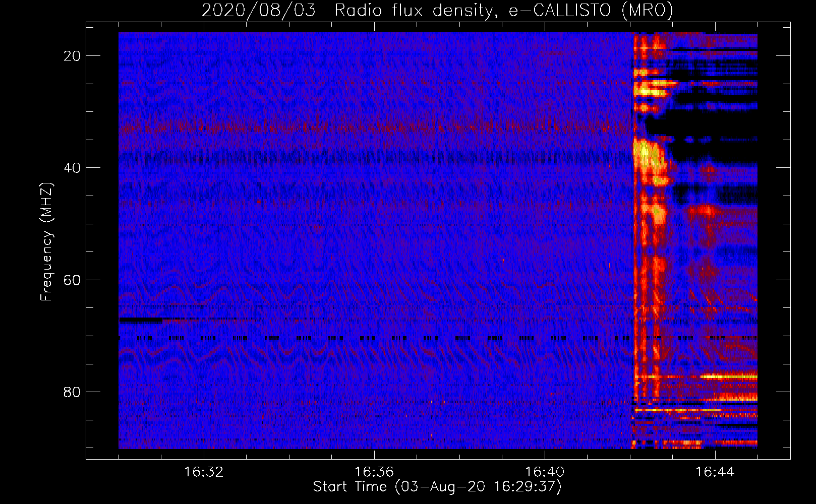Click the 16:36 time tick label
816x504 pixels.
[x=374, y=472]
